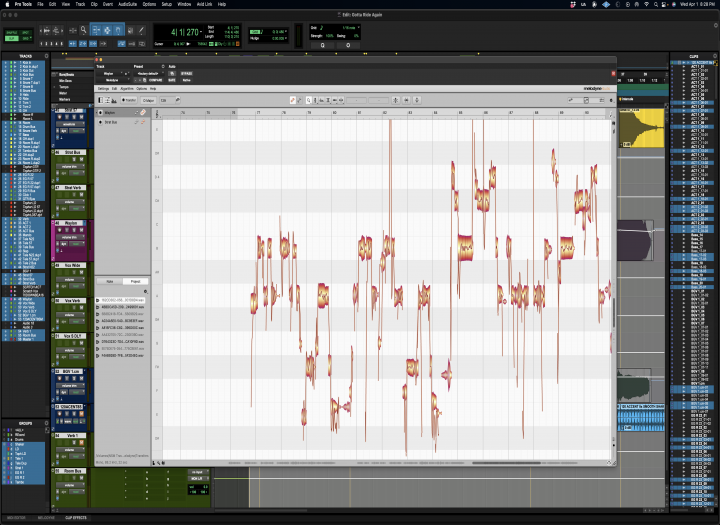The height and width of the screenshot is (525, 720).
Task: Click the Melodyne Transfer button
Action: tap(130, 100)
